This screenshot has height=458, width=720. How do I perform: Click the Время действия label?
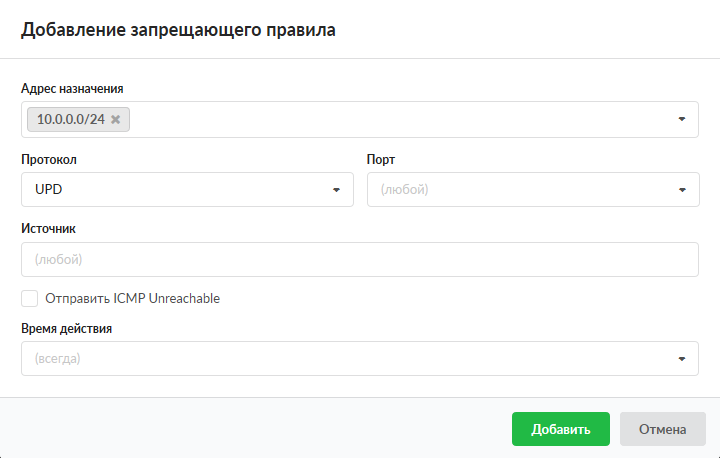(x=66, y=328)
